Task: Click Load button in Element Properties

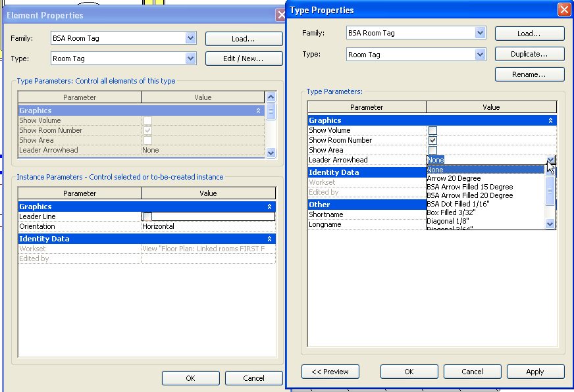Action: (244, 39)
